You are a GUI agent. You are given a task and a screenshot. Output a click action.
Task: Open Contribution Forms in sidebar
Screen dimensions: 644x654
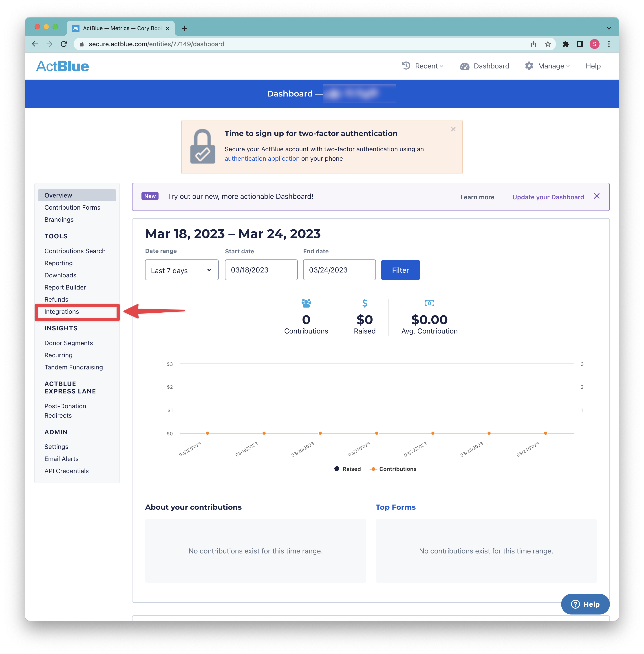coord(72,207)
